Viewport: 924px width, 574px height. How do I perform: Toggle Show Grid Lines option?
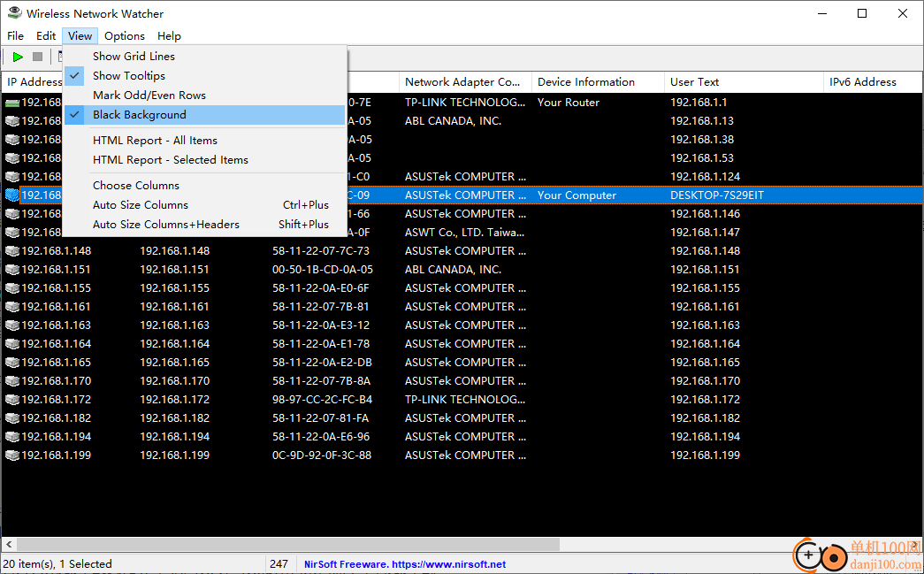coord(204,56)
